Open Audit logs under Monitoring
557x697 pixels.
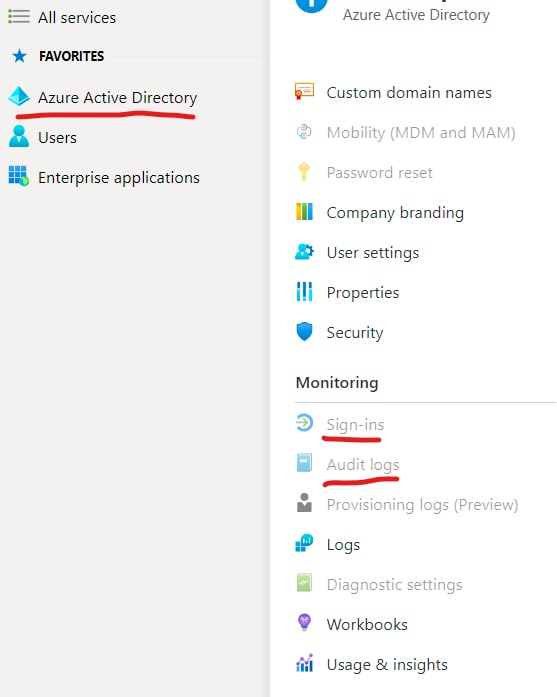[x=363, y=465]
